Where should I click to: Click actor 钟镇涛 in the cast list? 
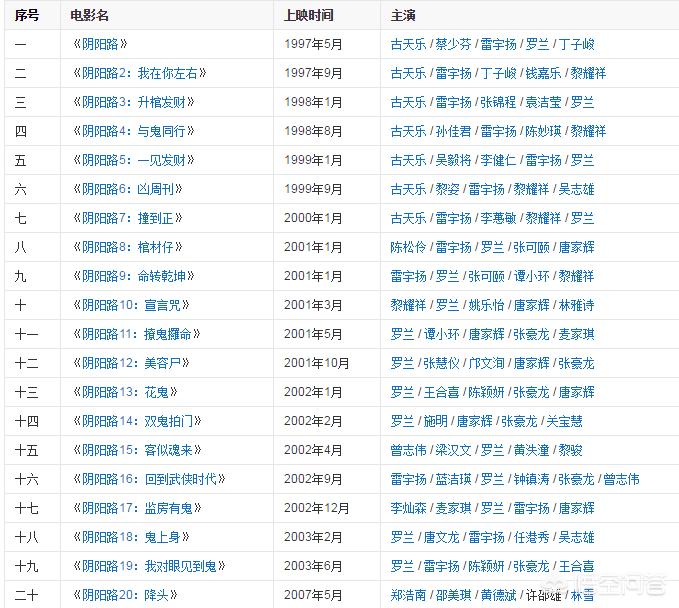531,479
